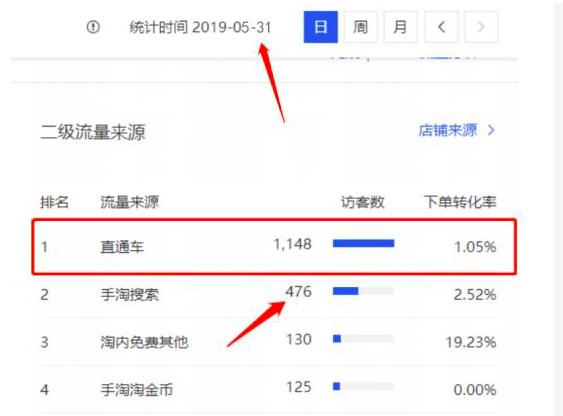
Task: Click visitor count 130
Action: click(x=299, y=339)
